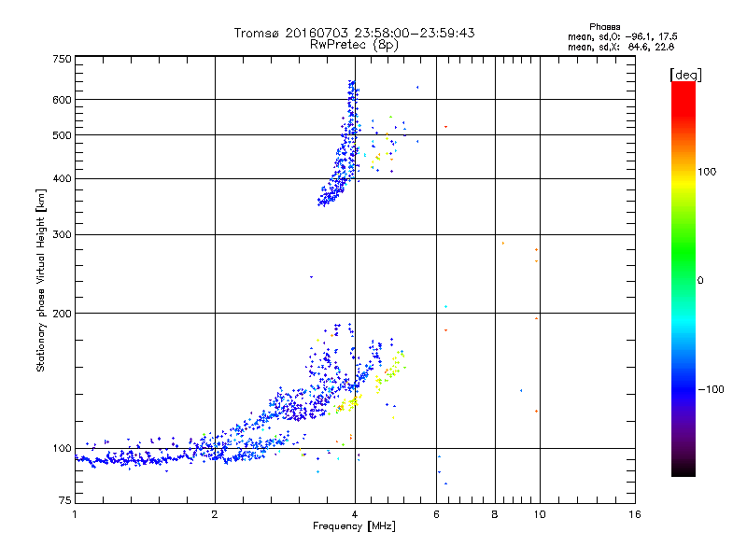The width and height of the screenshot is (747, 560).
Task: Click the y-axis label "Stationary phase Virtual Height [km]"
Action: (40, 280)
